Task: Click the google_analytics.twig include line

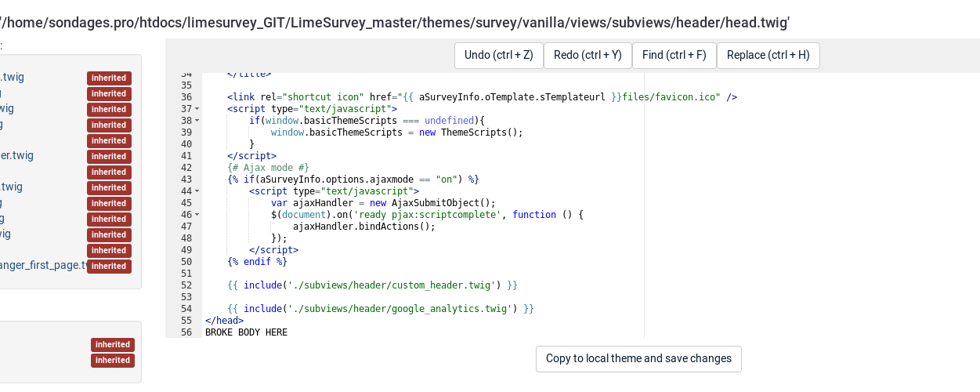Action: coord(380,309)
